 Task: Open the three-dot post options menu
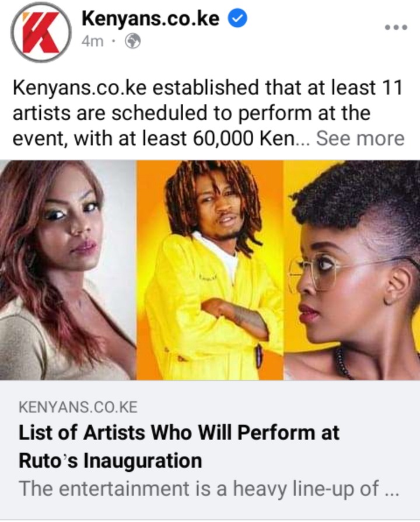click(x=396, y=27)
